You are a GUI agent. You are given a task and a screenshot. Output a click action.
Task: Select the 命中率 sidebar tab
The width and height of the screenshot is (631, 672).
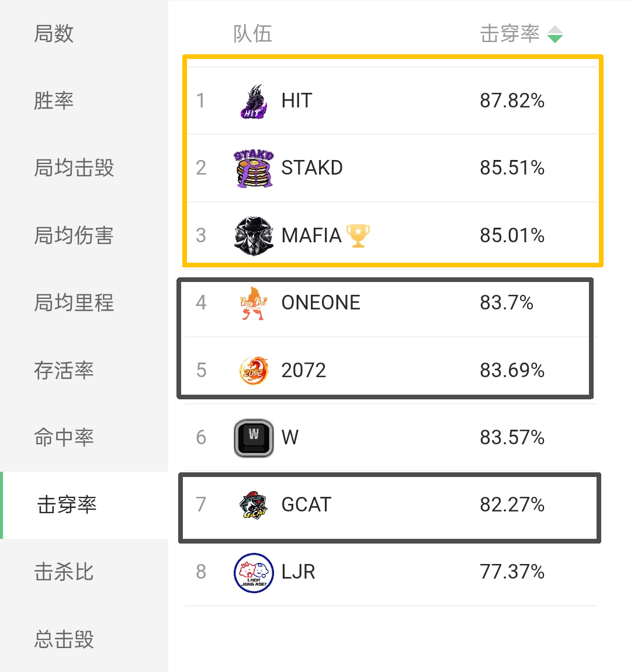point(64,437)
